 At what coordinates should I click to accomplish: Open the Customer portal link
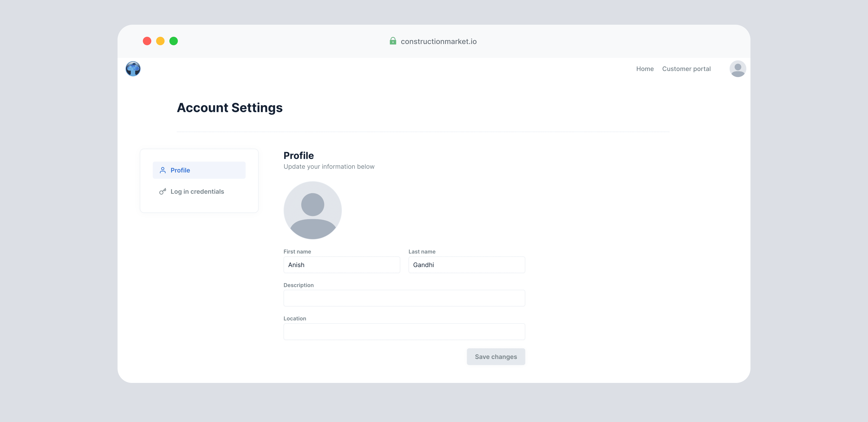pyautogui.click(x=686, y=69)
